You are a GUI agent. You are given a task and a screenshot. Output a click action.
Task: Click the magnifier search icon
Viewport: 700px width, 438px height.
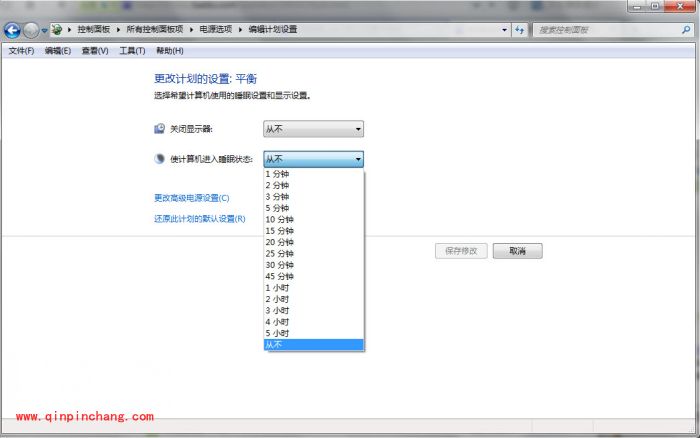[x=686, y=30]
